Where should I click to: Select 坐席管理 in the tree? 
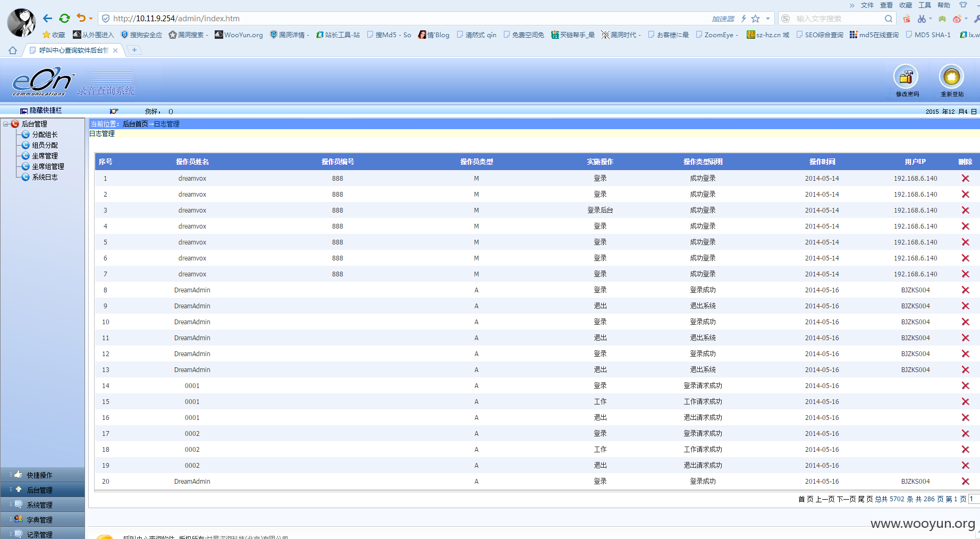(45, 156)
